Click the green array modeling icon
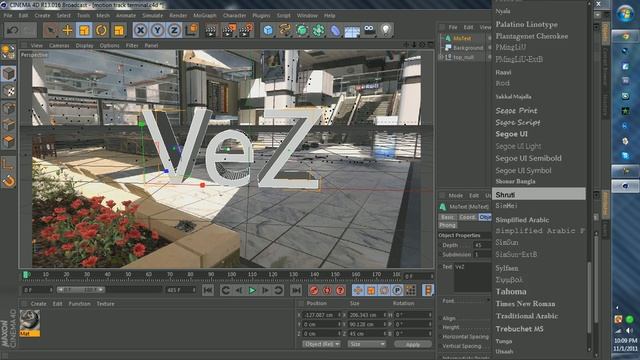The height and width of the screenshot is (360, 640). click(x=318, y=30)
